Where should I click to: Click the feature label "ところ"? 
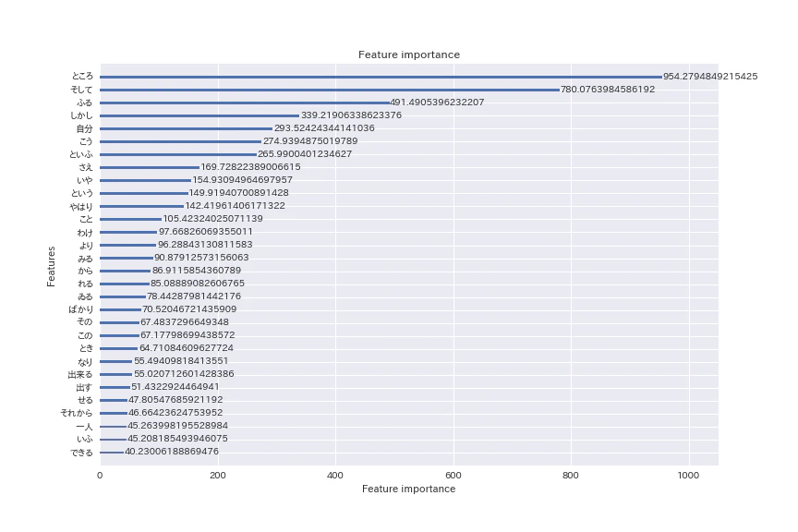click(82, 77)
